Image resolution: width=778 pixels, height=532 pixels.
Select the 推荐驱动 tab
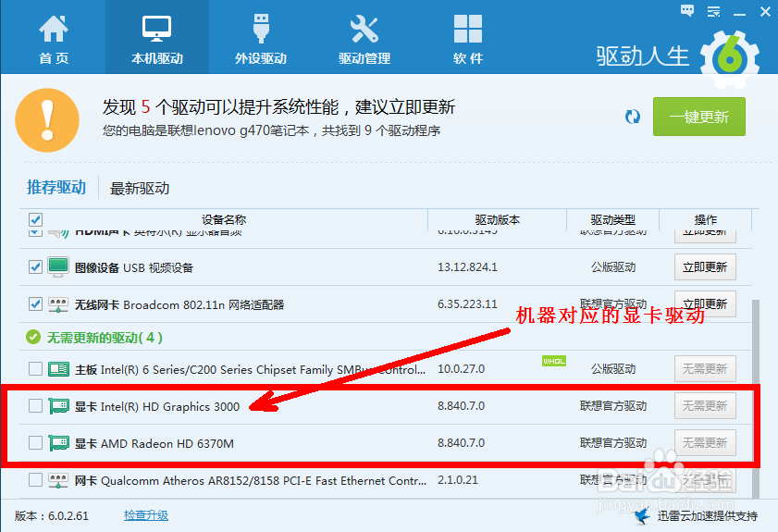(x=56, y=187)
